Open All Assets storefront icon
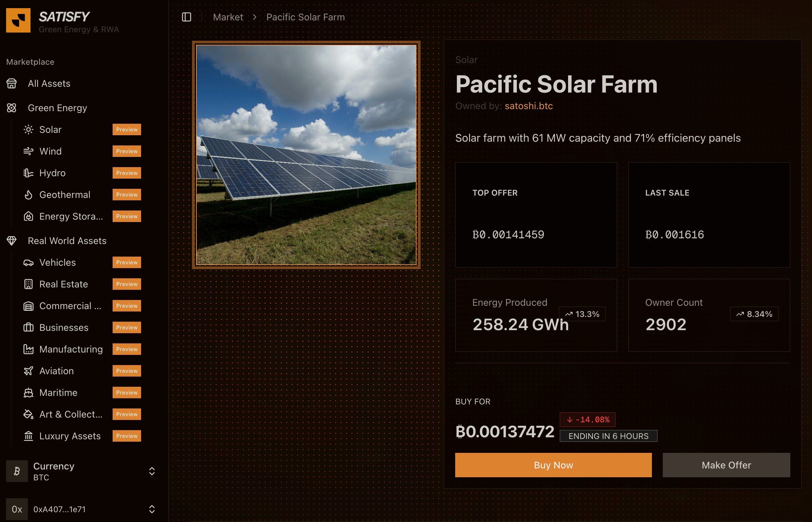This screenshot has width=812, height=522. pyautogui.click(x=12, y=83)
